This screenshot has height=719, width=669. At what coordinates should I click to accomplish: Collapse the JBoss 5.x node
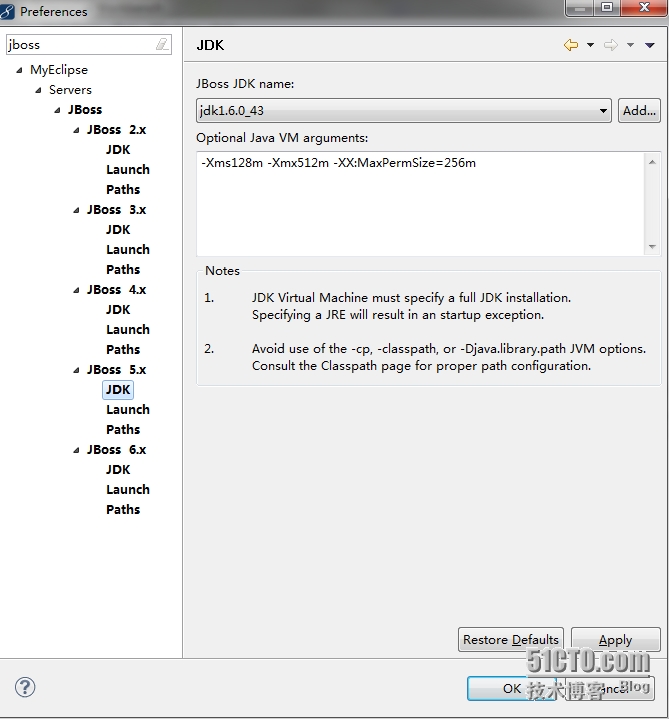[x=76, y=370]
